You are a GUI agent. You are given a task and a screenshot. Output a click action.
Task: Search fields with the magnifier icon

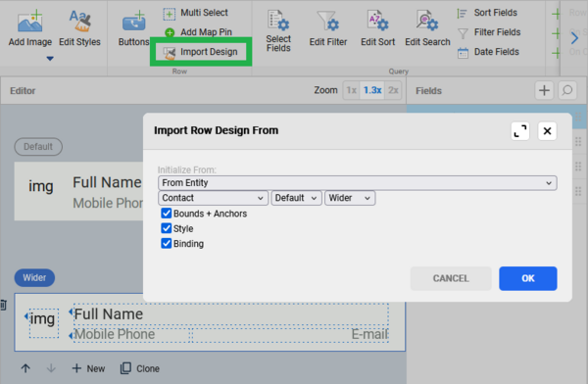click(567, 90)
